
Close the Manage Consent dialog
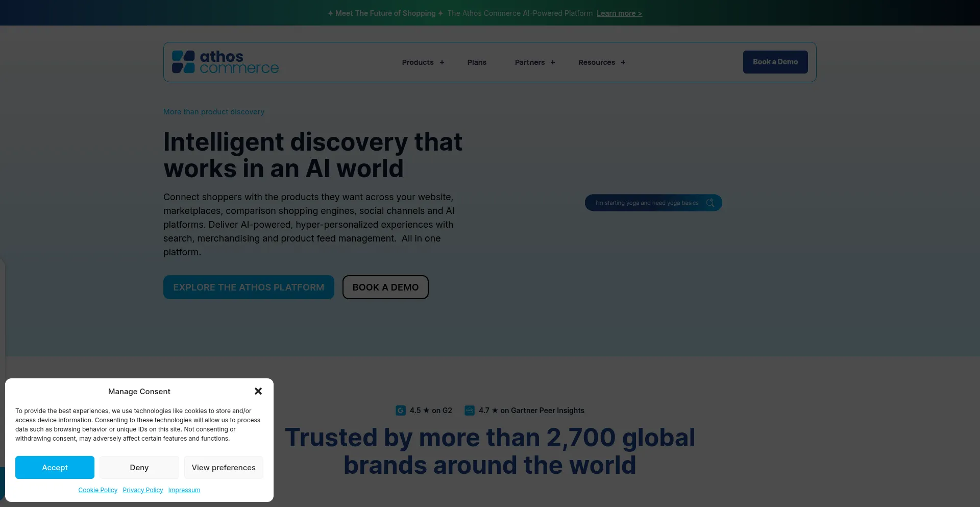point(258,391)
